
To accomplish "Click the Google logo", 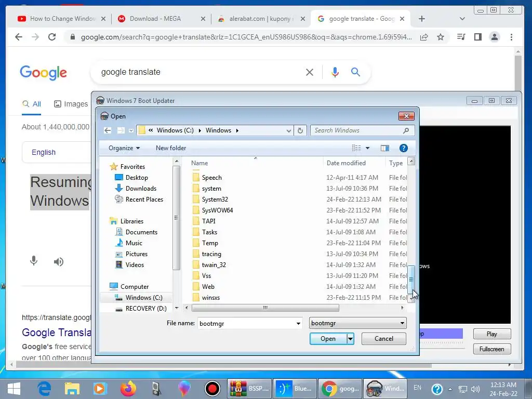I will click(44, 72).
